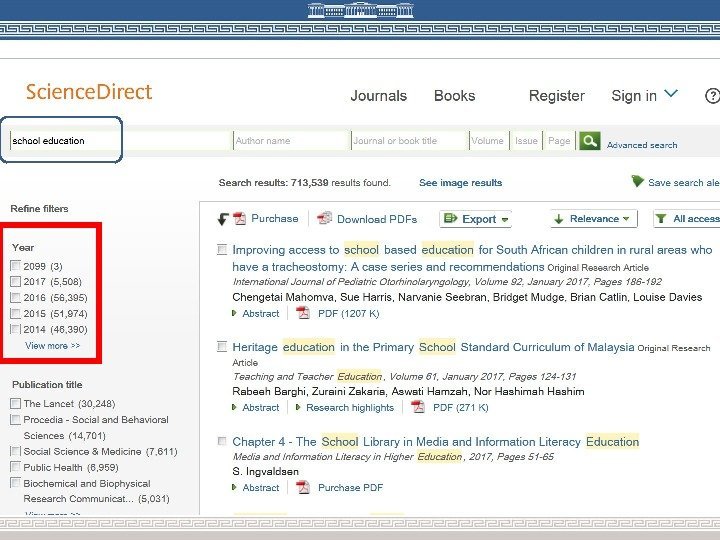Click PDF (271 K) link
The height and width of the screenshot is (540, 720).
[461, 407]
